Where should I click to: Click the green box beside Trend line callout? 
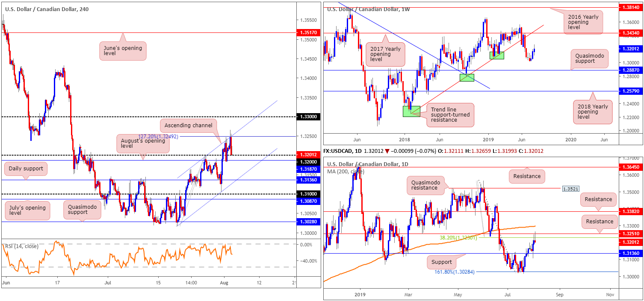(x=411, y=111)
